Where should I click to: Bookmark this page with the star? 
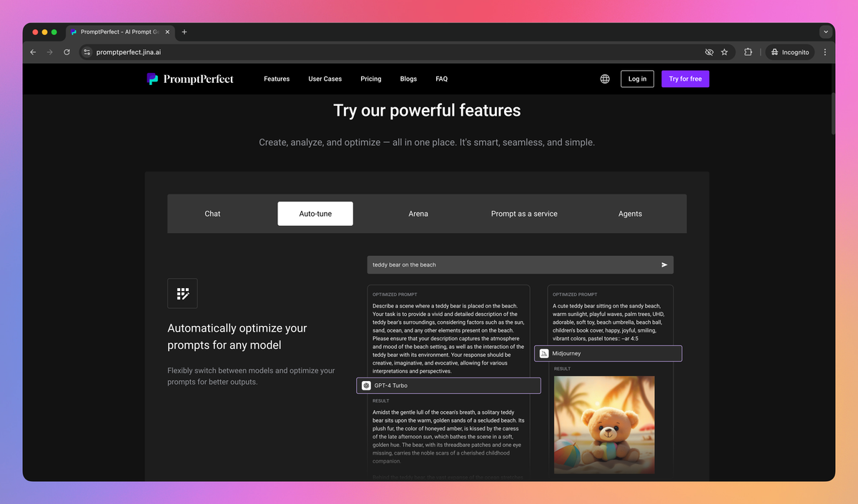[724, 52]
